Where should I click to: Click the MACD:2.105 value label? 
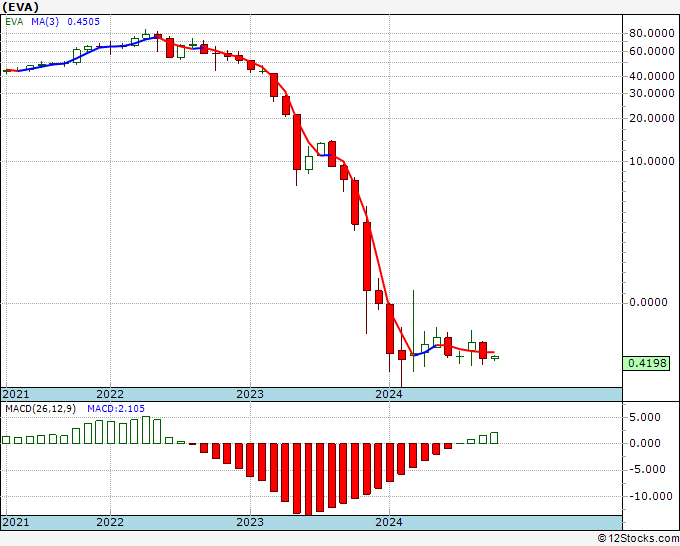pyautogui.click(x=116, y=409)
